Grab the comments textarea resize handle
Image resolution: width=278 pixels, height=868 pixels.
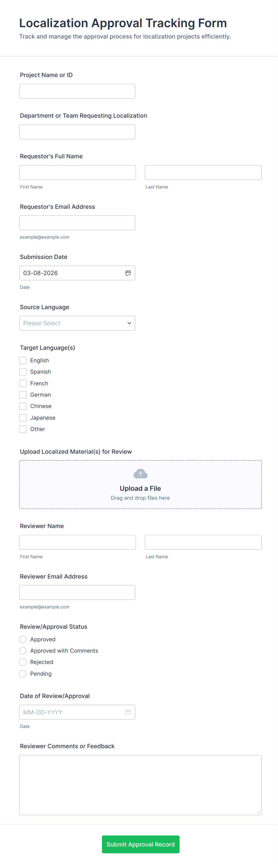pos(259,812)
